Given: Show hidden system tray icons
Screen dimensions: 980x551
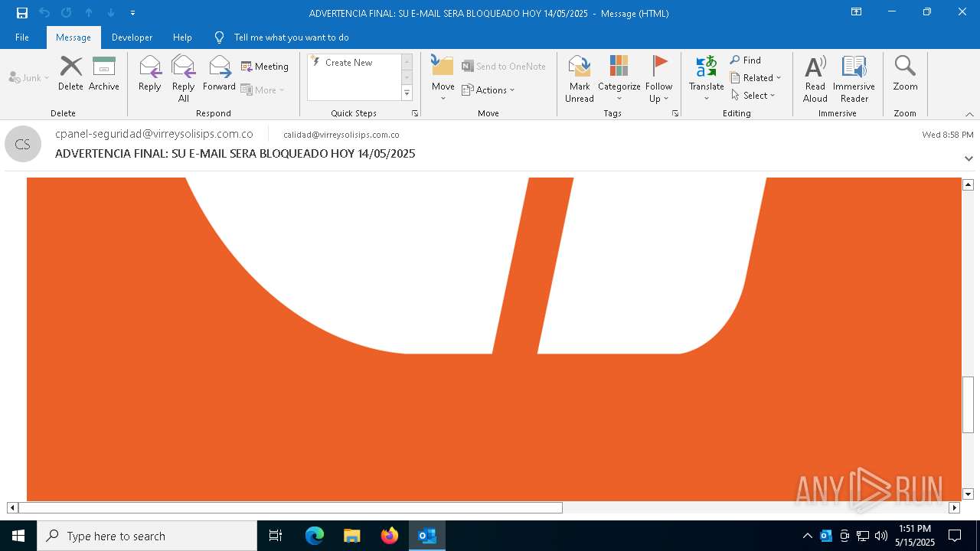Looking at the screenshot, I should coord(807,536).
